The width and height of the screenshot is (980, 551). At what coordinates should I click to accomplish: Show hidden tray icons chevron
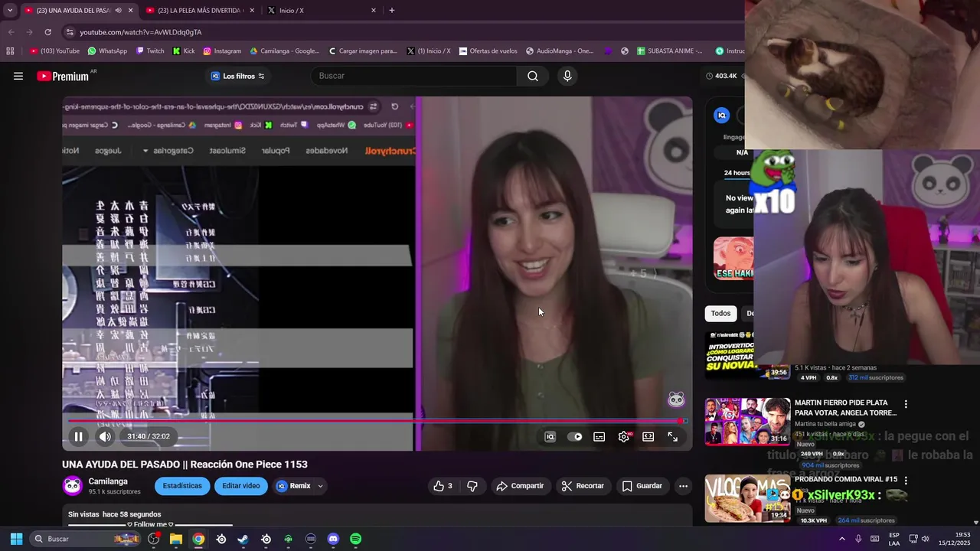(x=841, y=539)
